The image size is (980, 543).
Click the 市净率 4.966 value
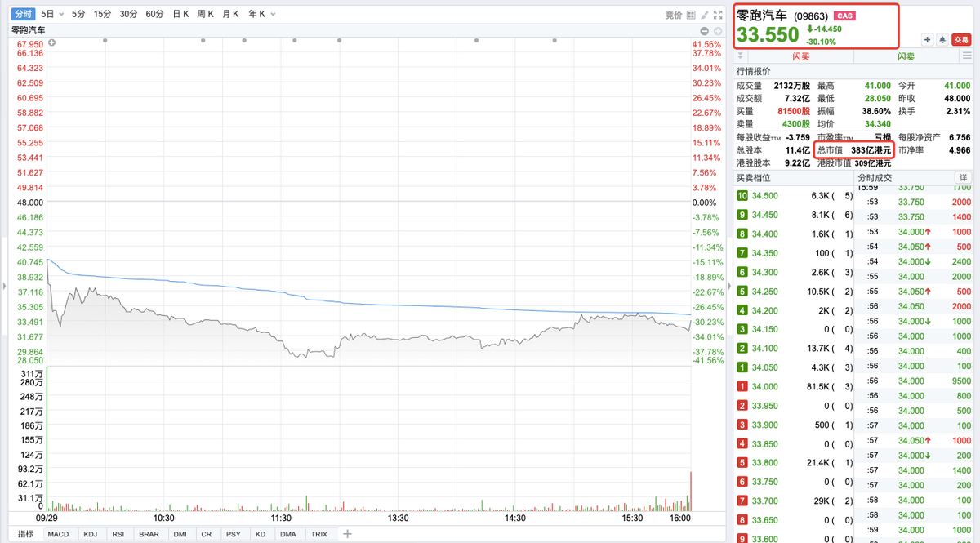(x=959, y=150)
